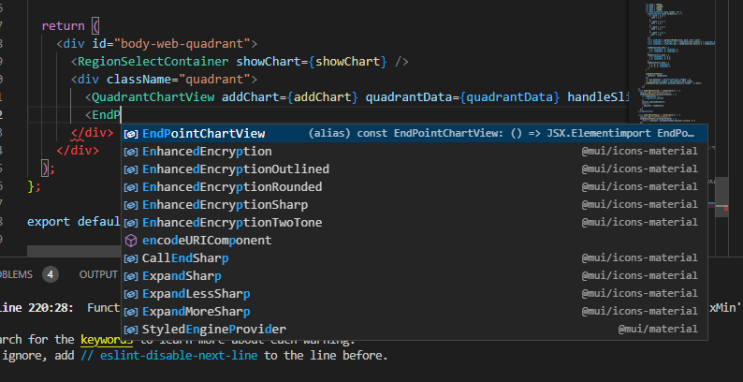Image resolution: width=743 pixels, height=382 pixels.
Task: Select ExpandLessSharp from the autocomplete
Action: pos(415,293)
